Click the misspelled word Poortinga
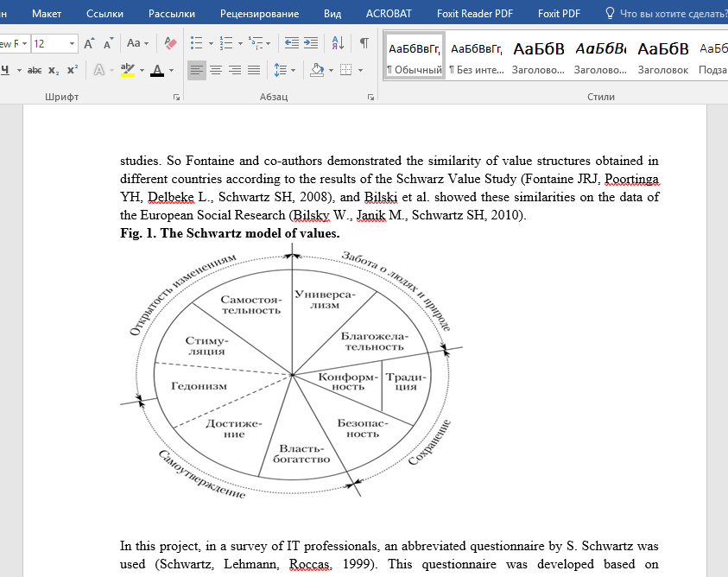Screen dimensions: 728x577 click(x=631, y=179)
